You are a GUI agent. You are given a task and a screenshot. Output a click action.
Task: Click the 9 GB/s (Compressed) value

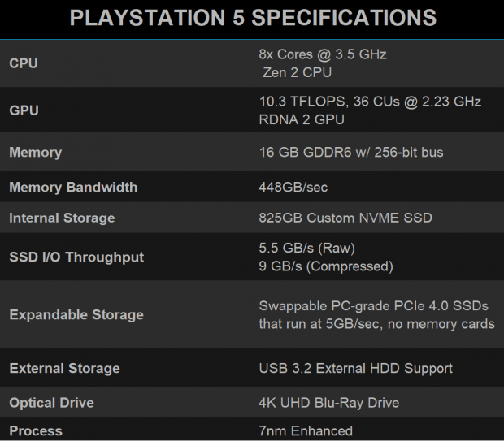(326, 266)
